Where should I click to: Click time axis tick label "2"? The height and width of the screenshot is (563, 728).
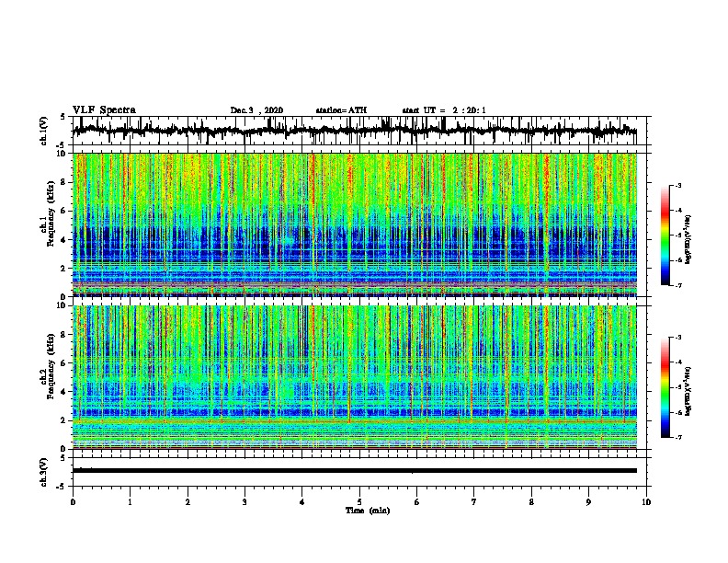188,502
